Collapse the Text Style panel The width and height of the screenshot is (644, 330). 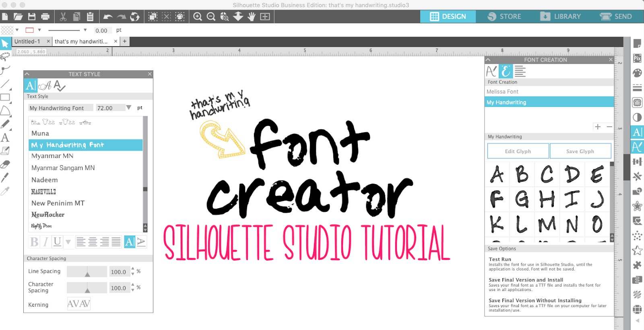tap(27, 74)
